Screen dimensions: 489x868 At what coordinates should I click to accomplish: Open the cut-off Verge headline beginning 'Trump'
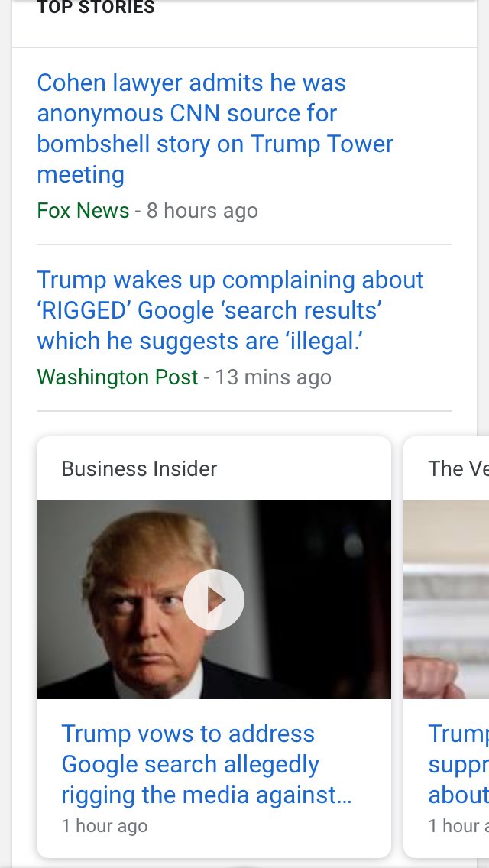point(458,765)
